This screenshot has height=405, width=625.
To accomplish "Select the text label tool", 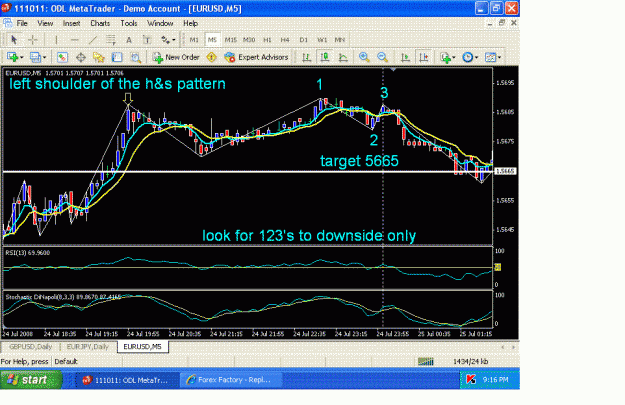I will click(147, 39).
